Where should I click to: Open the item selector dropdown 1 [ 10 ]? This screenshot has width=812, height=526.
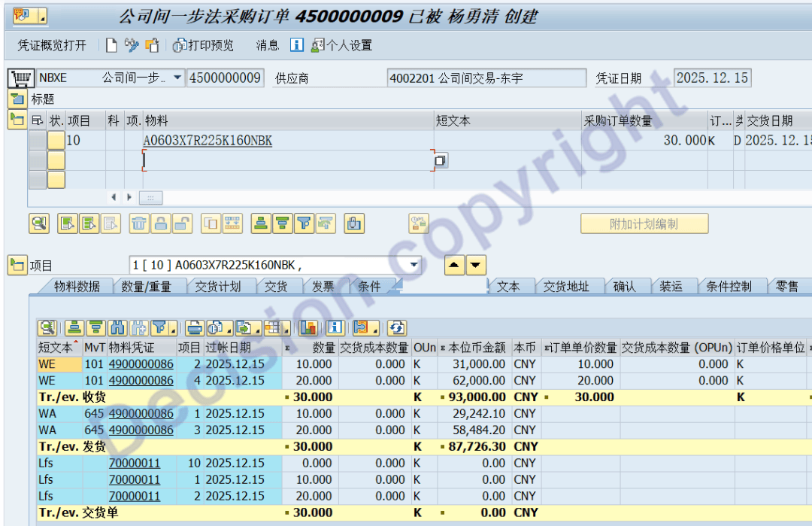pyautogui.click(x=414, y=265)
